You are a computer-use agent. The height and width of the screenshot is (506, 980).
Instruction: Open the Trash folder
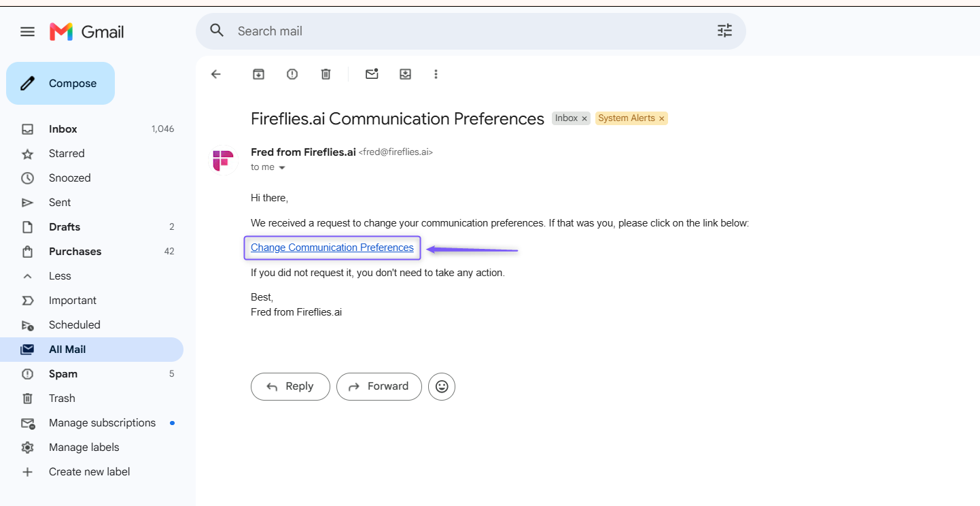point(92,399)
